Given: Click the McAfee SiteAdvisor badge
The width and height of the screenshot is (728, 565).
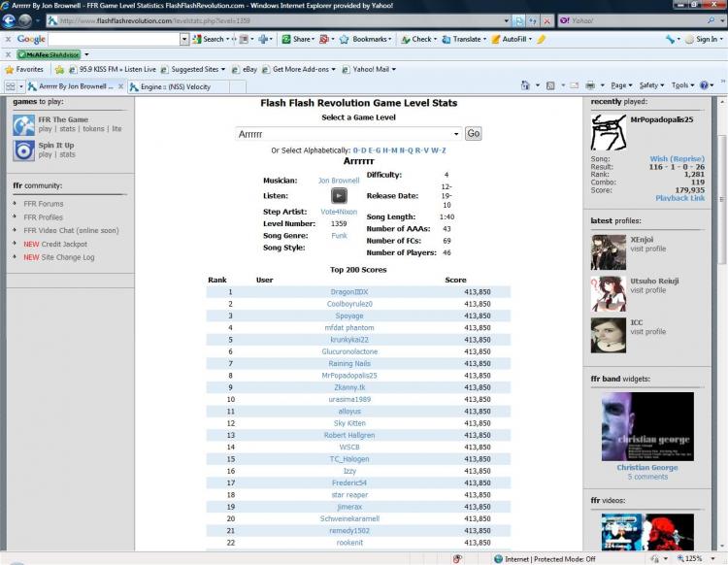Looking at the screenshot, I should pos(49,54).
